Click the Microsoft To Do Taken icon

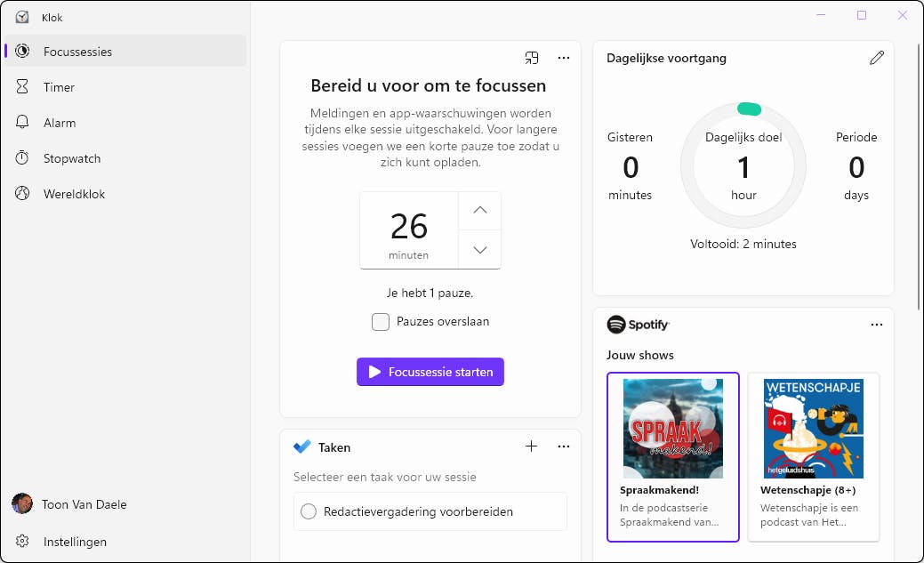click(x=301, y=446)
